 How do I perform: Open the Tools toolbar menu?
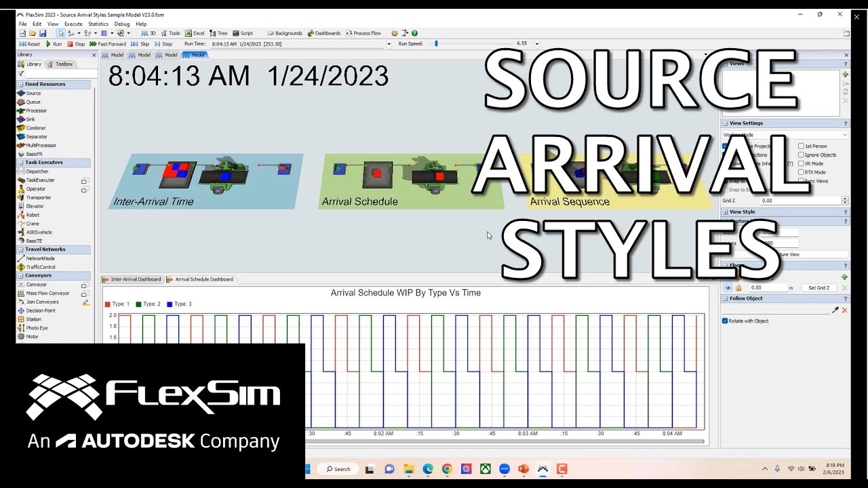coord(170,33)
